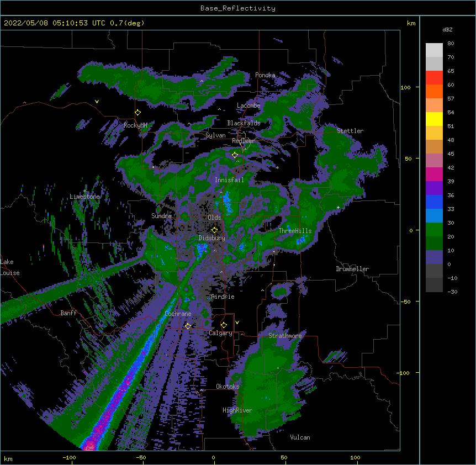Click the RedDeer city label
This screenshot has height=465, width=476.
[x=244, y=141]
